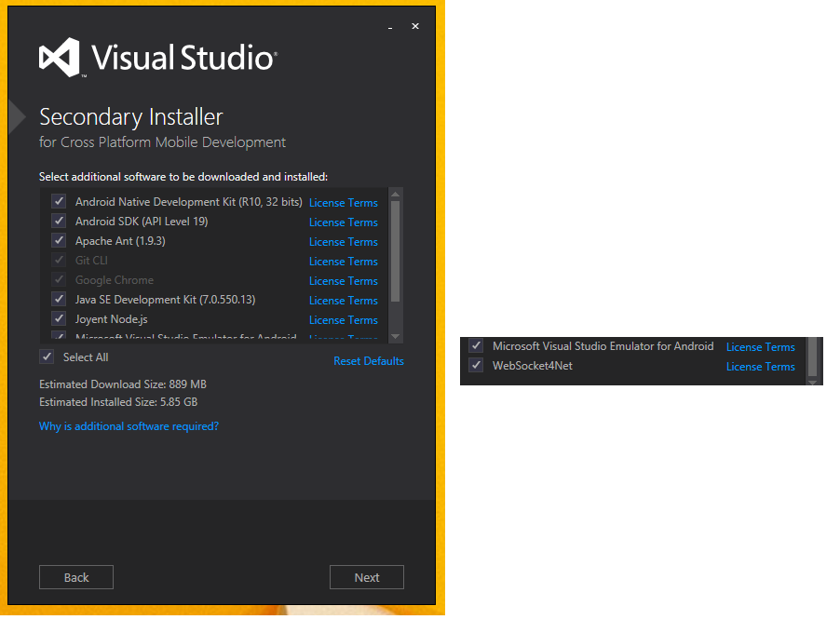Image resolution: width=840 pixels, height=633 pixels.
Task: Click the 'WebSocket4Net' item text
Action: coord(533,366)
